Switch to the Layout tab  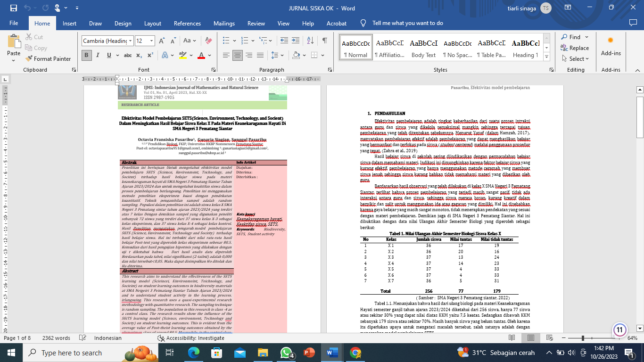tap(153, 23)
